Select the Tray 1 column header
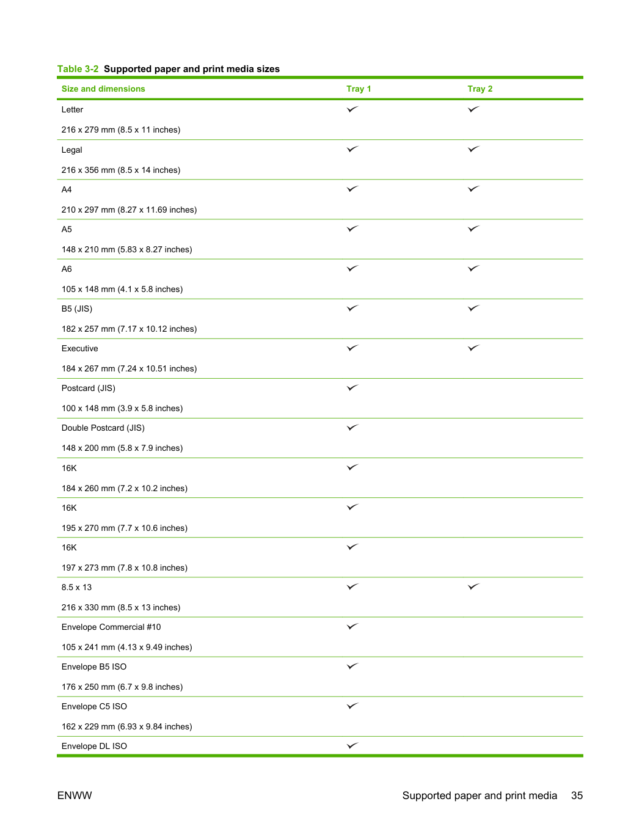Image resolution: width=631 pixels, height=840 pixels. 359,89
